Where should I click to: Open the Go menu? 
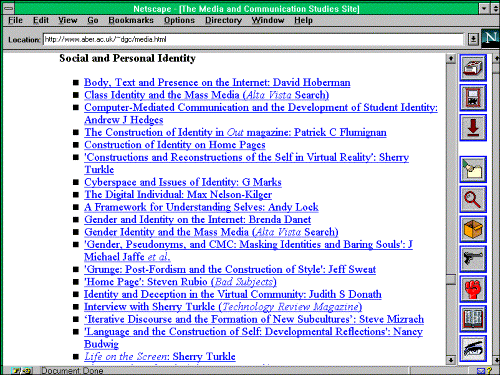[93, 20]
